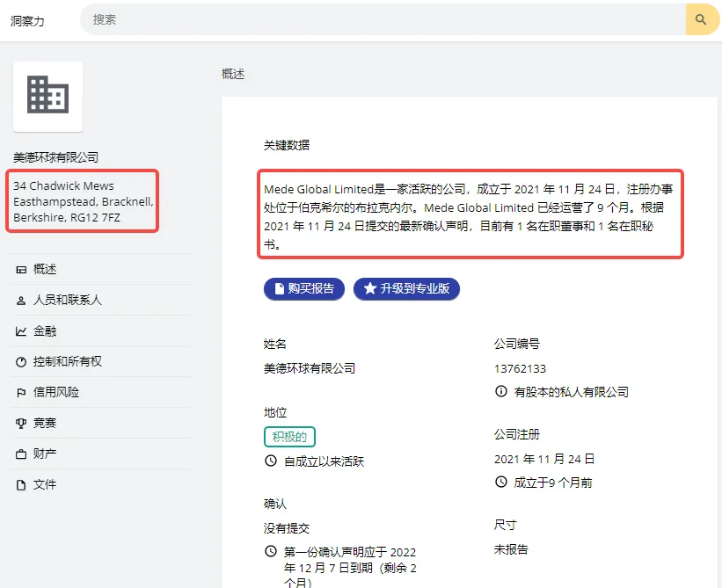Viewport: 722px width, 588px height.
Task: Click the 成立于9 个月前 text
Action: coord(553,483)
